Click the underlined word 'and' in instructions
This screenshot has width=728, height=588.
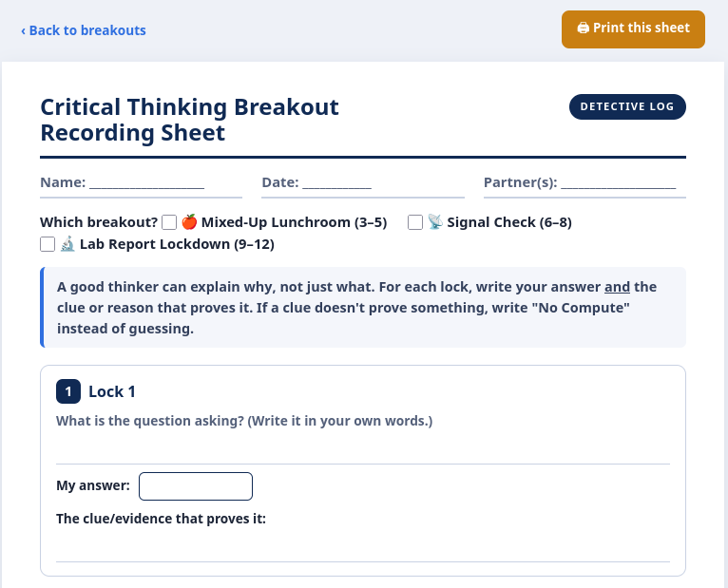pyautogui.click(x=617, y=287)
